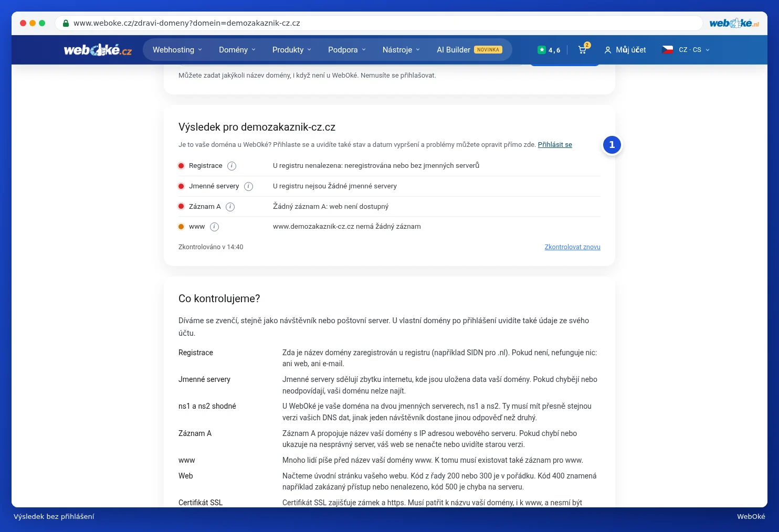This screenshot has height=532, width=779.
Task: Select text www.demozakaznik-cz.cz nemá žádný záznam
Action: tap(347, 227)
